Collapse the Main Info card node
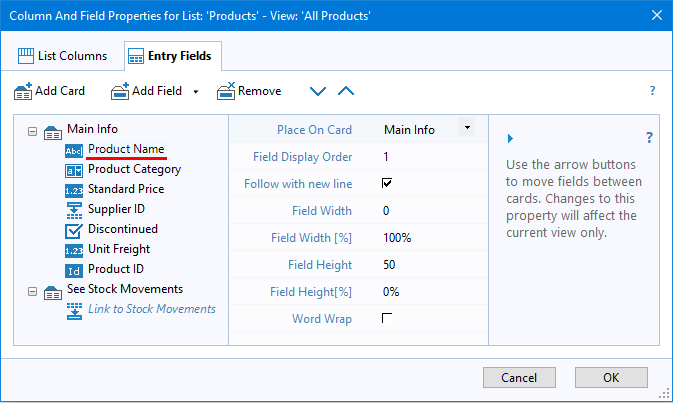 pyautogui.click(x=33, y=130)
